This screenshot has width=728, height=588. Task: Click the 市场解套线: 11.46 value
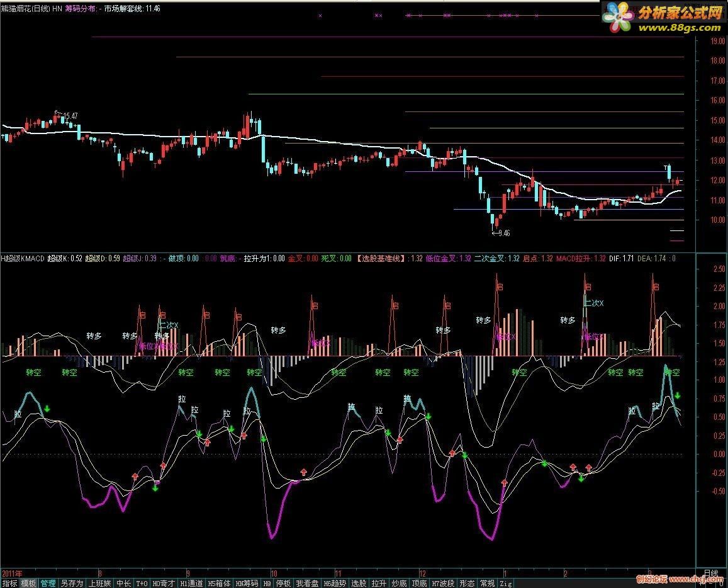(x=132, y=8)
